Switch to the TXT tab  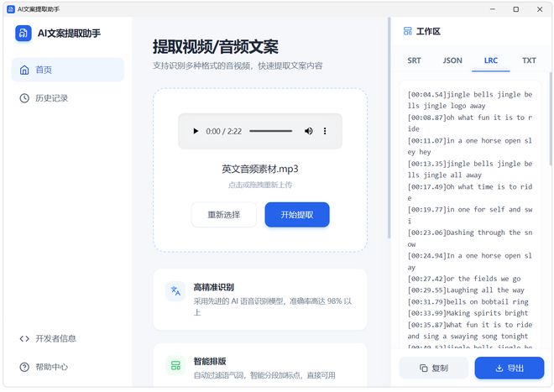click(x=529, y=60)
